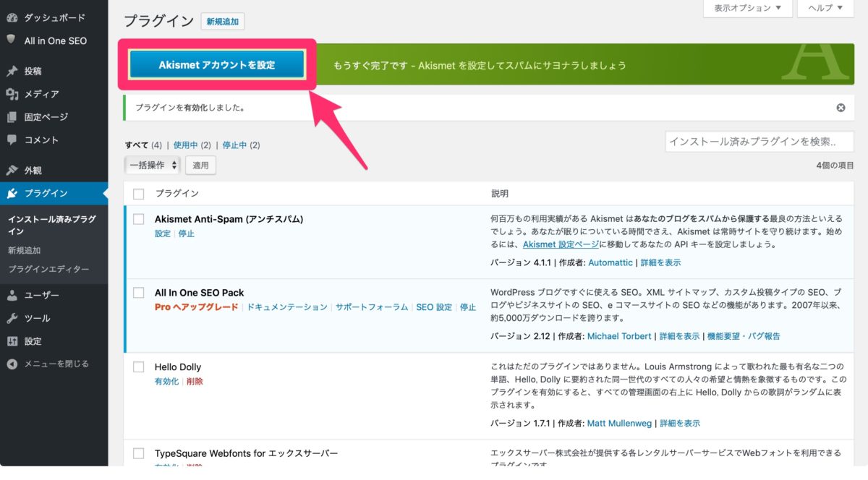
Task: Expand the 表示オプション screen options panel
Action: point(747,8)
